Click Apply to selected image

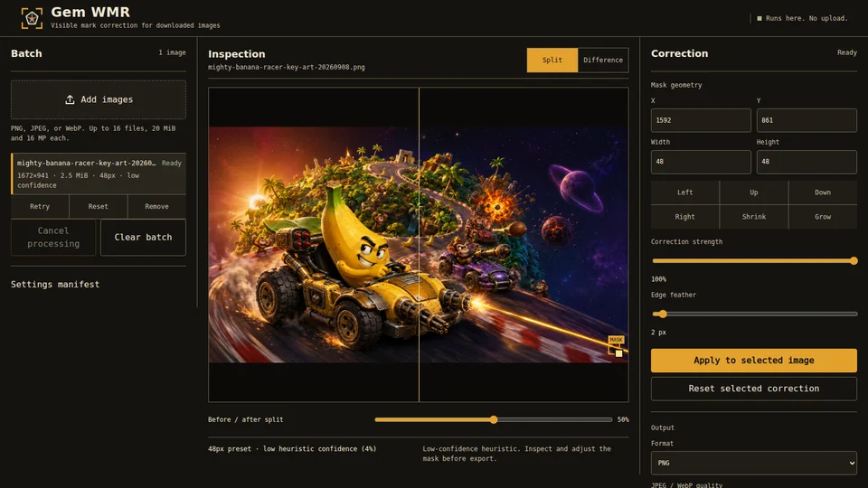coord(754,361)
